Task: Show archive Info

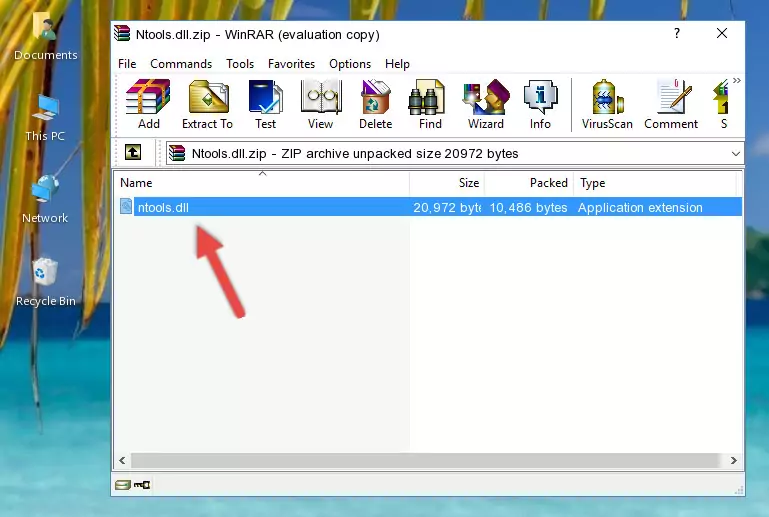Action: pos(540,104)
